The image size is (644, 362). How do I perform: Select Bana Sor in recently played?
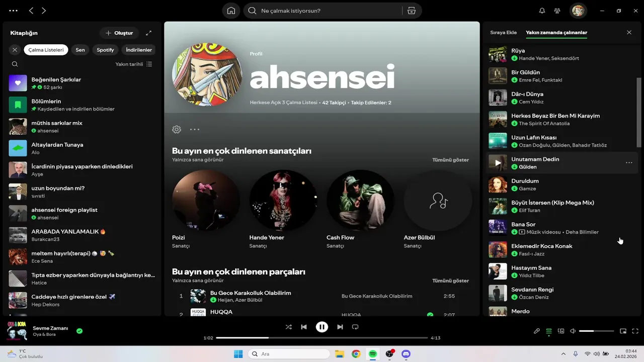click(562, 228)
